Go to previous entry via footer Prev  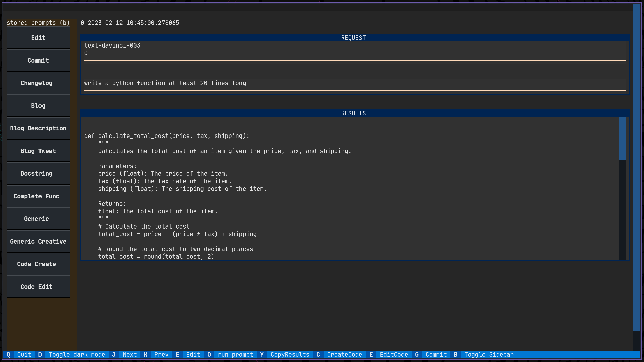(162, 354)
